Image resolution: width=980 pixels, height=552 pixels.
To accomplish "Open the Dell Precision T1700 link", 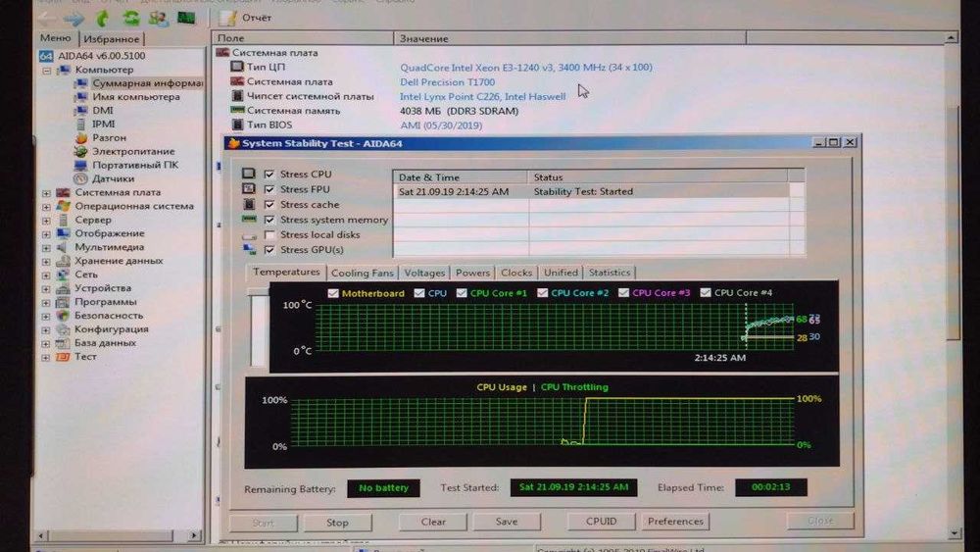I will (448, 82).
